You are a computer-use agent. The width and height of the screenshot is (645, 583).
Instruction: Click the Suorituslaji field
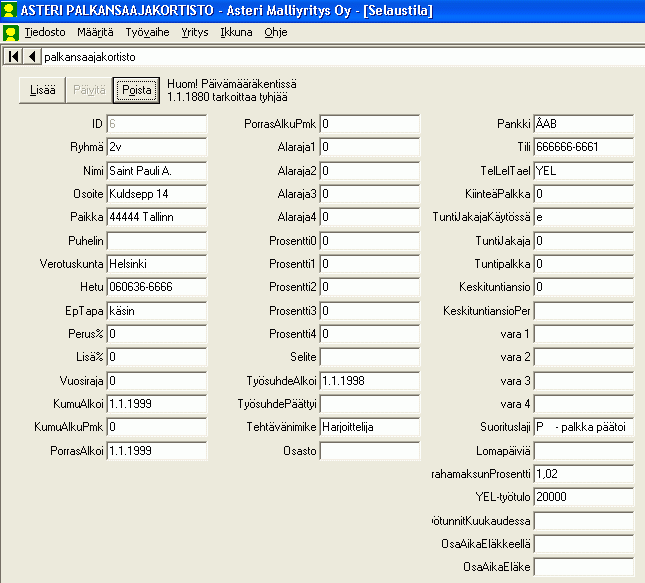[584, 427]
